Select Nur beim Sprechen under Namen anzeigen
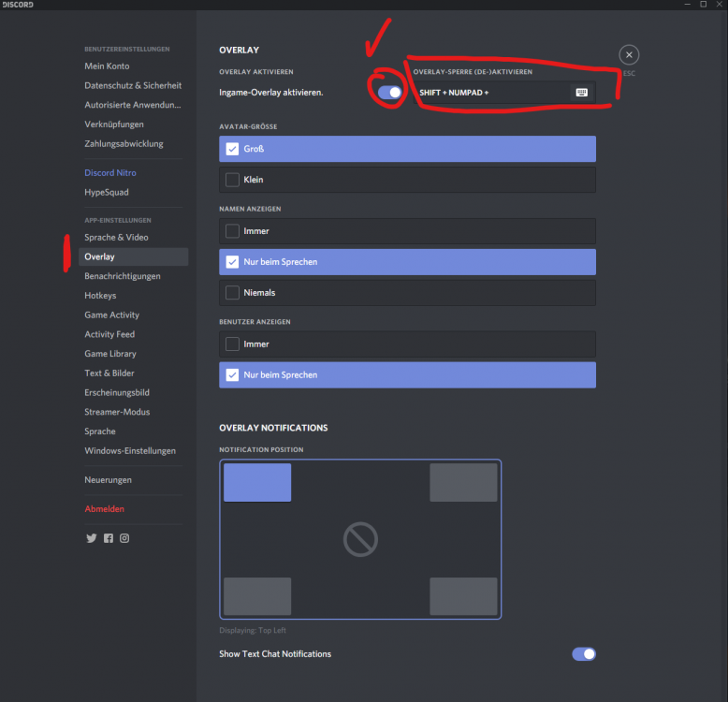This screenshot has height=702, width=728. pyautogui.click(x=407, y=262)
